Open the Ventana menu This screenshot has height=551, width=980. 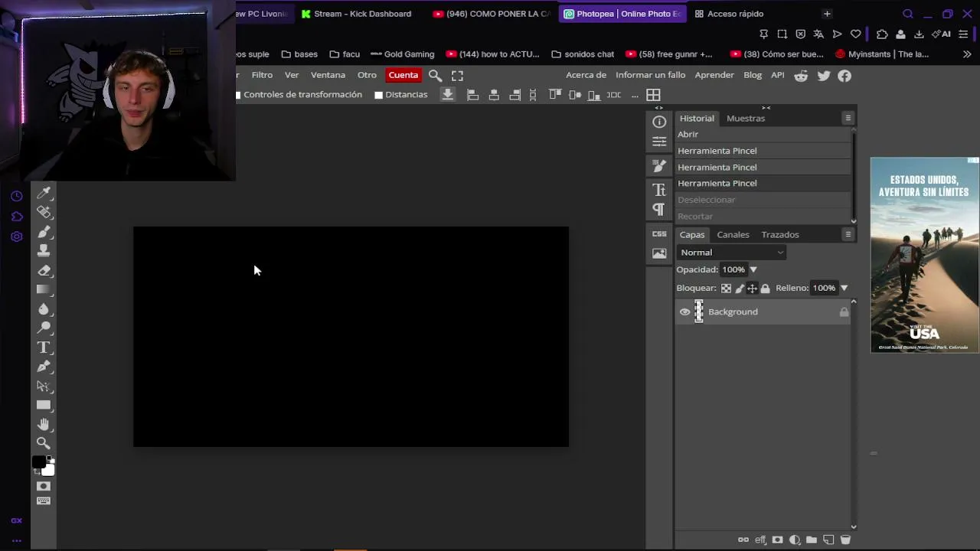pyautogui.click(x=328, y=75)
